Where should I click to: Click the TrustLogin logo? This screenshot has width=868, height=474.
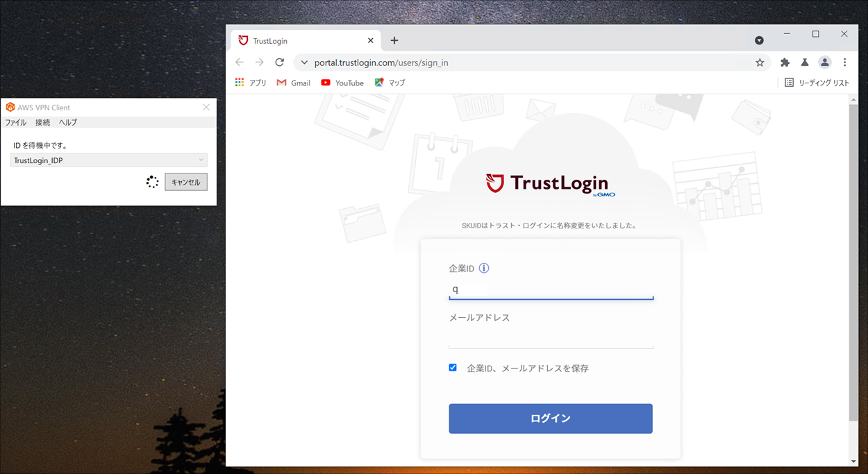pyautogui.click(x=550, y=184)
